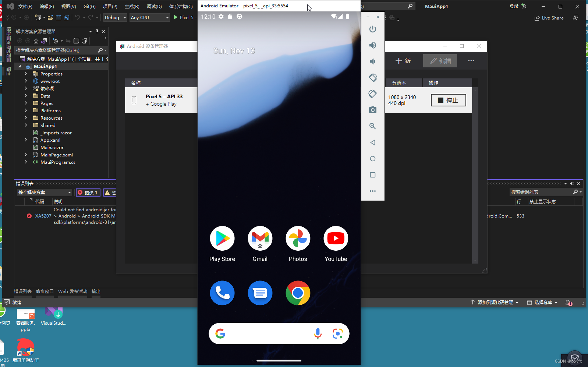Open the Git(G) menu
Image resolution: width=588 pixels, height=367 pixels.
point(89,7)
